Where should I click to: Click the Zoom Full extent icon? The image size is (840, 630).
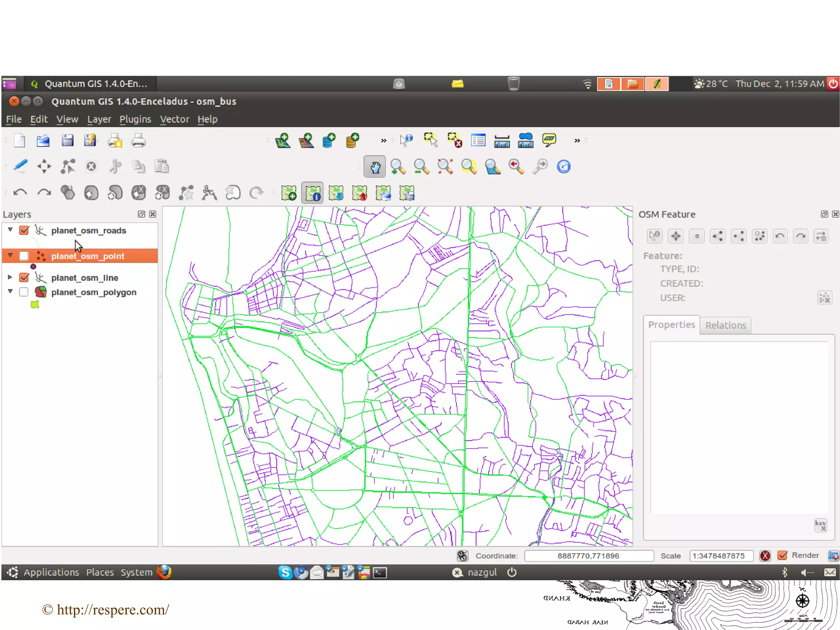445,167
